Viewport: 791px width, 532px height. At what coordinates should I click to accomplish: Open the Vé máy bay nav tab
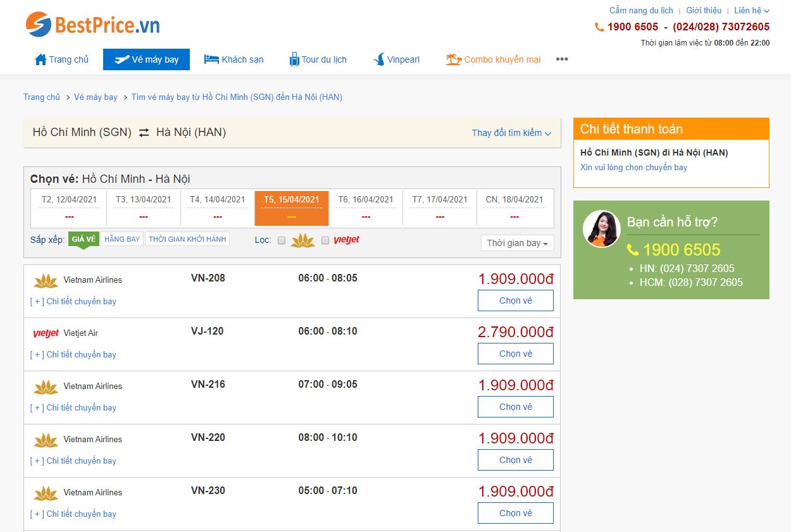pos(146,59)
